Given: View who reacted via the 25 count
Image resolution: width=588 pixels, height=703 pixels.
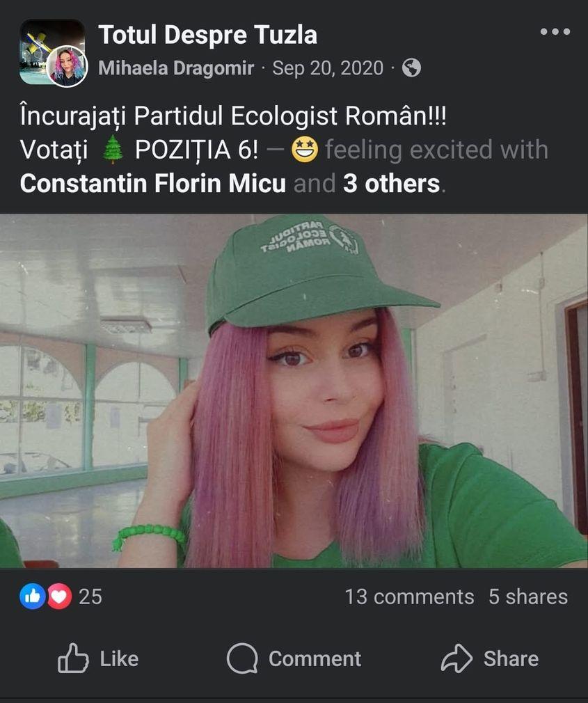Looking at the screenshot, I should point(90,597).
